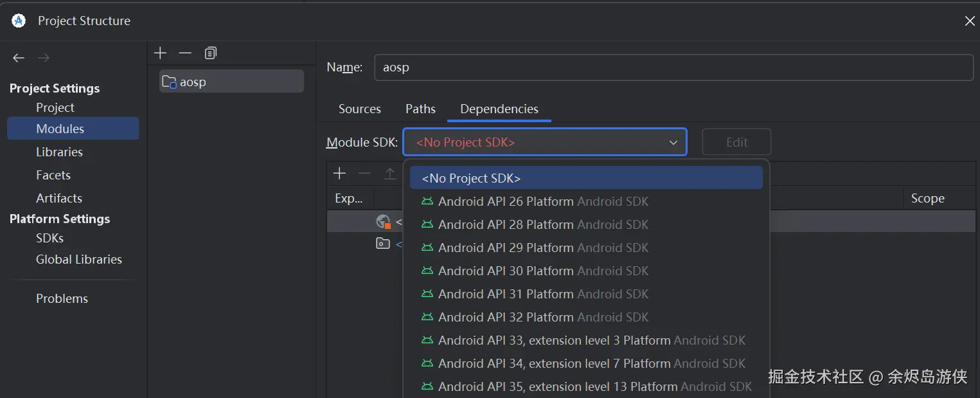Viewport: 980px width, 398px height.
Task: Click the Export column header
Action: pyautogui.click(x=349, y=198)
